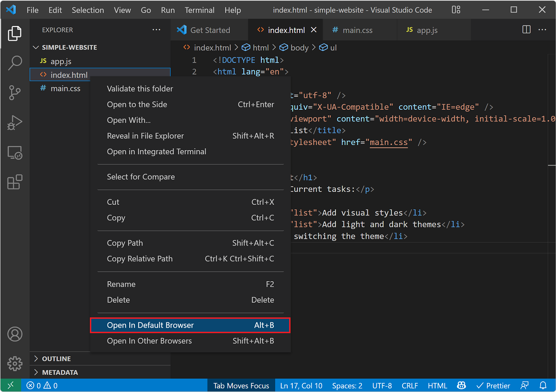Disable Tab Moves Focus mode
The width and height of the screenshot is (556, 392).
click(241, 385)
